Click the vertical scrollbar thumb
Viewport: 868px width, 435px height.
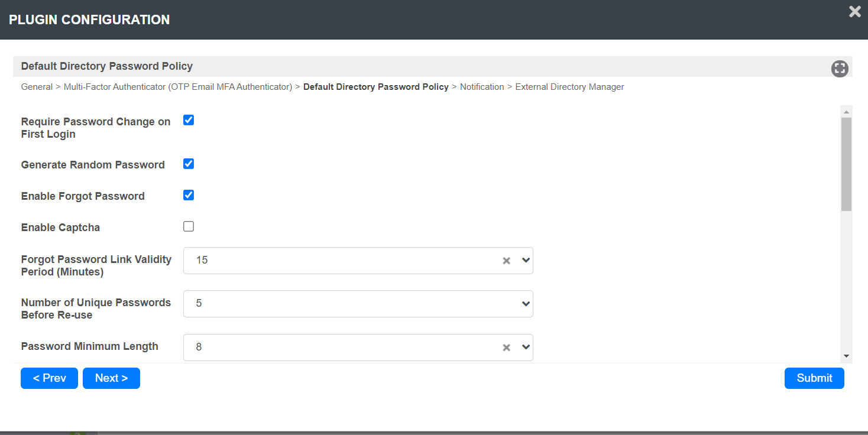[846, 164]
